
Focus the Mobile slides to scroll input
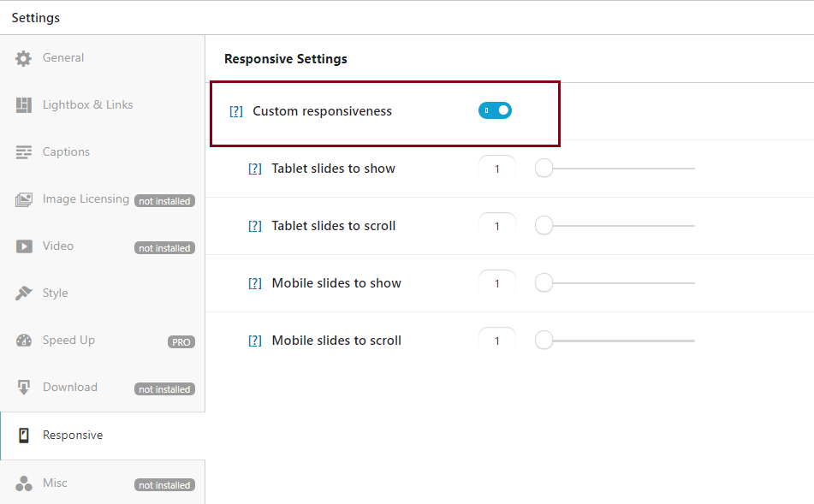pos(497,341)
